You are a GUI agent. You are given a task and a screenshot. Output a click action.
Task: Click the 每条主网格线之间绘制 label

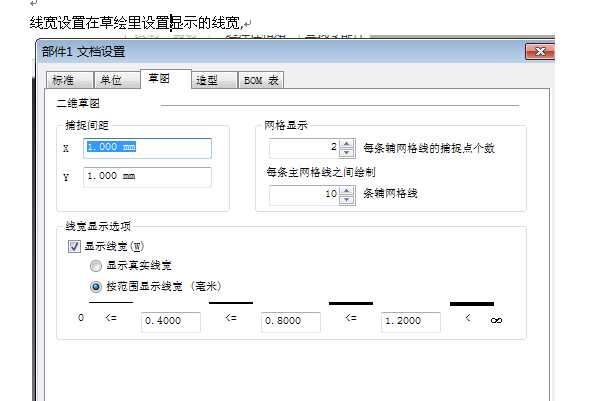point(321,172)
